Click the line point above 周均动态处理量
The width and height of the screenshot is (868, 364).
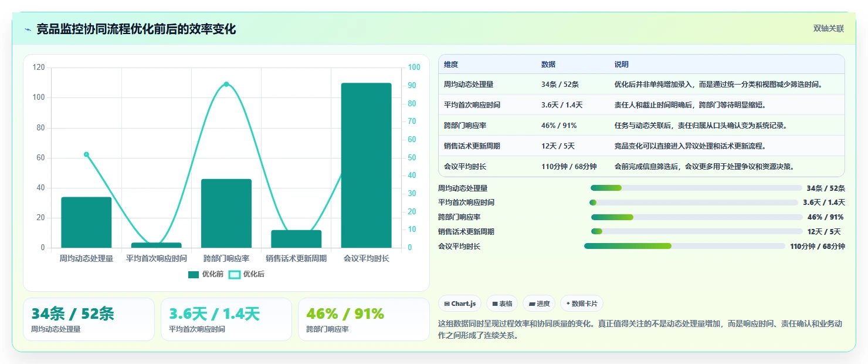(x=86, y=154)
